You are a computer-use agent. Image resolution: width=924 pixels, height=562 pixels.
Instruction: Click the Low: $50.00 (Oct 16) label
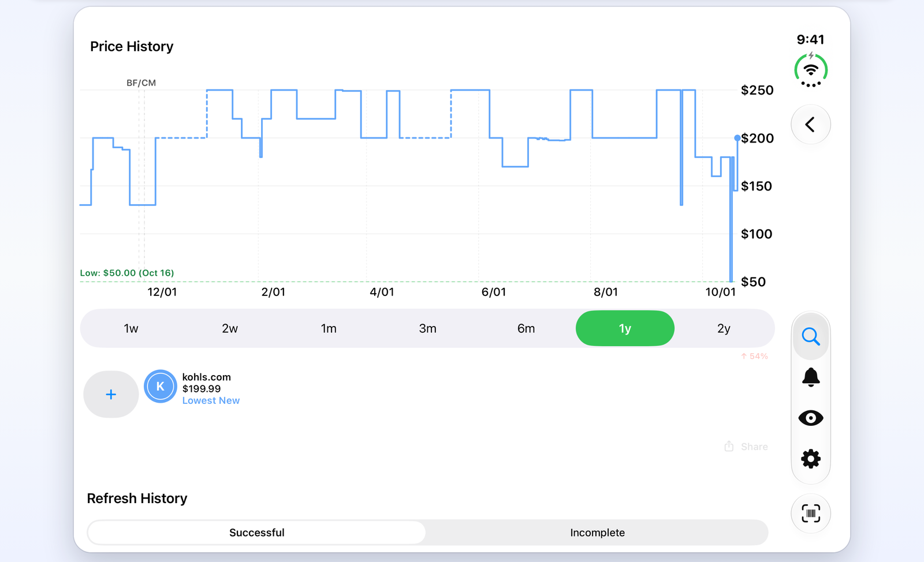point(127,273)
